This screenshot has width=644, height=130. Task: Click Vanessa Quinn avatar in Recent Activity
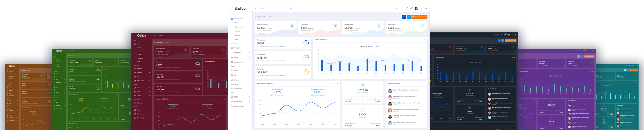390,104
